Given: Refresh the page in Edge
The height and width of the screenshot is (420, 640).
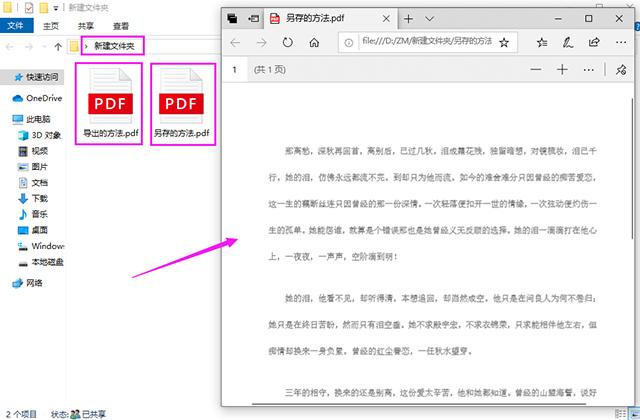Looking at the screenshot, I should pyautogui.click(x=288, y=42).
